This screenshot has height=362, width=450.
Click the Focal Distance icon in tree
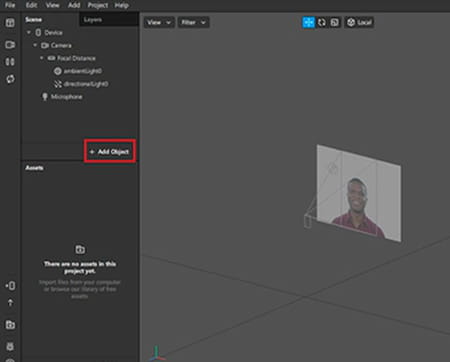click(51, 58)
